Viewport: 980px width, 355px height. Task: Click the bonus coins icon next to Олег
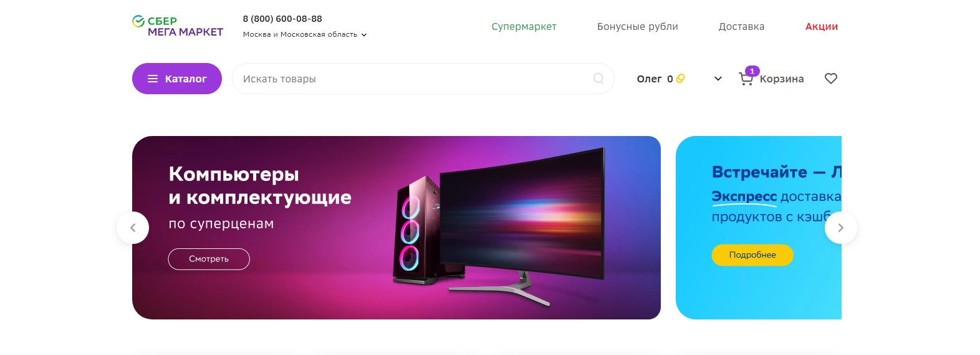coord(681,79)
